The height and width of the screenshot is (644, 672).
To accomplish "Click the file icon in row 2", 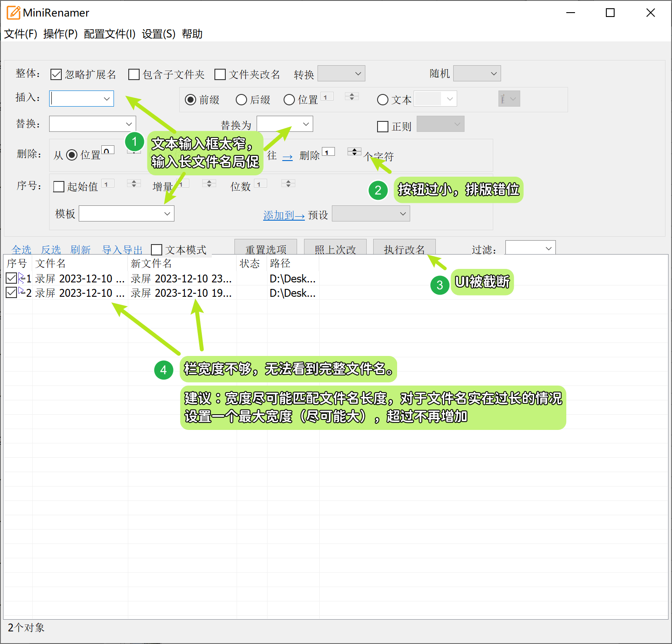I will [x=22, y=292].
